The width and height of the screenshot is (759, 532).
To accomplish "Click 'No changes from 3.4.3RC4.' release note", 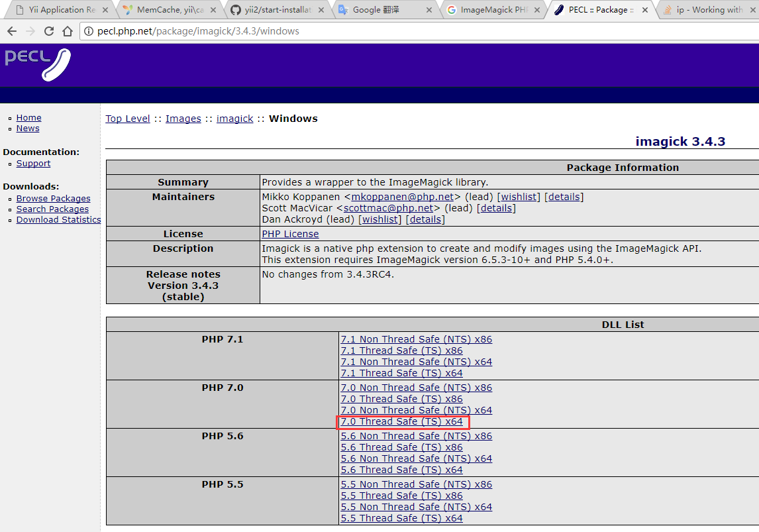I will (x=329, y=274).
